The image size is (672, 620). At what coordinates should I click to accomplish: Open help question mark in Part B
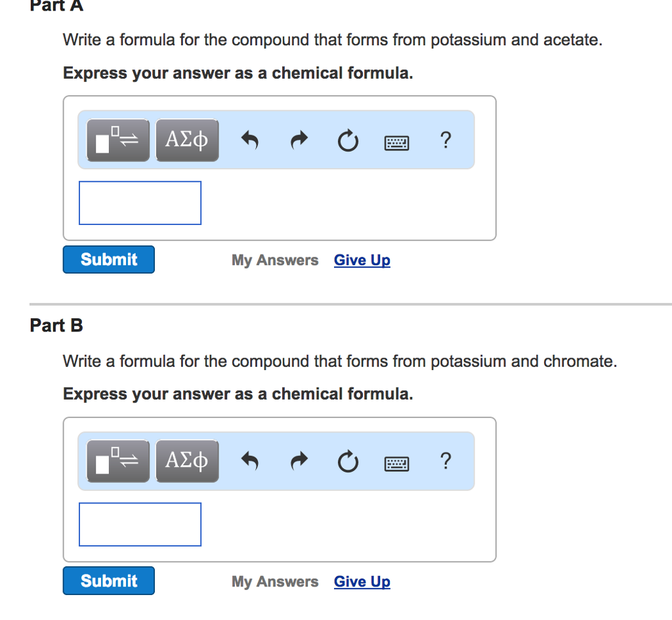pyautogui.click(x=446, y=461)
